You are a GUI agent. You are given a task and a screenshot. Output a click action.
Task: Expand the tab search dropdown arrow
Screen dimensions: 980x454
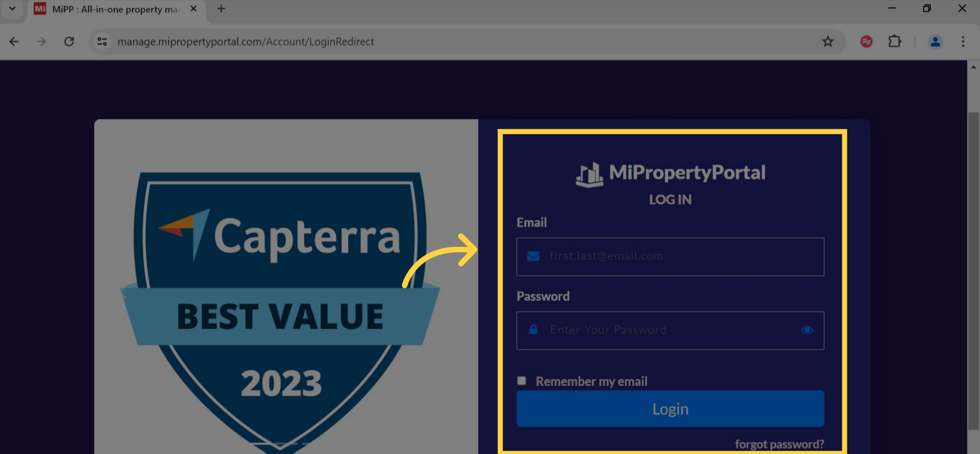point(12,9)
